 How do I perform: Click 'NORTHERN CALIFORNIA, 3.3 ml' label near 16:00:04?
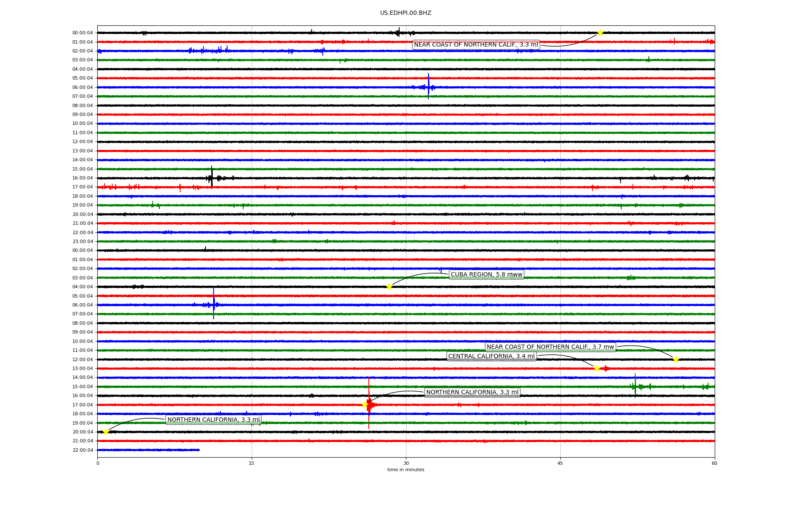pos(472,392)
